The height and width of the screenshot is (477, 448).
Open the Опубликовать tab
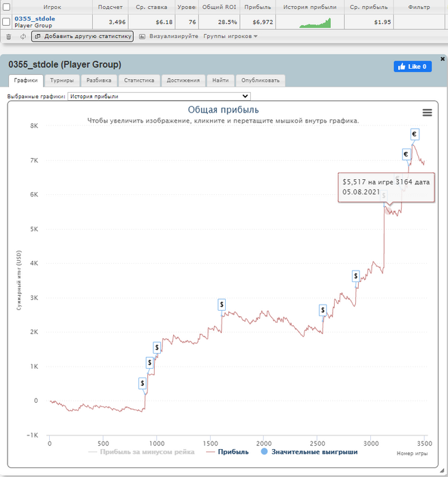point(260,80)
